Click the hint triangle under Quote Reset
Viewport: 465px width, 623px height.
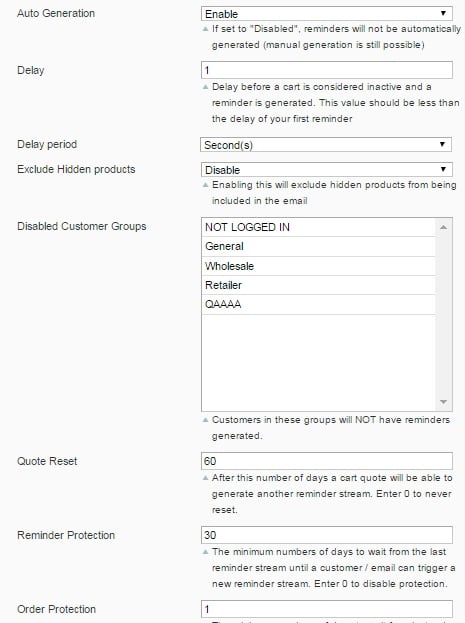tap(205, 478)
